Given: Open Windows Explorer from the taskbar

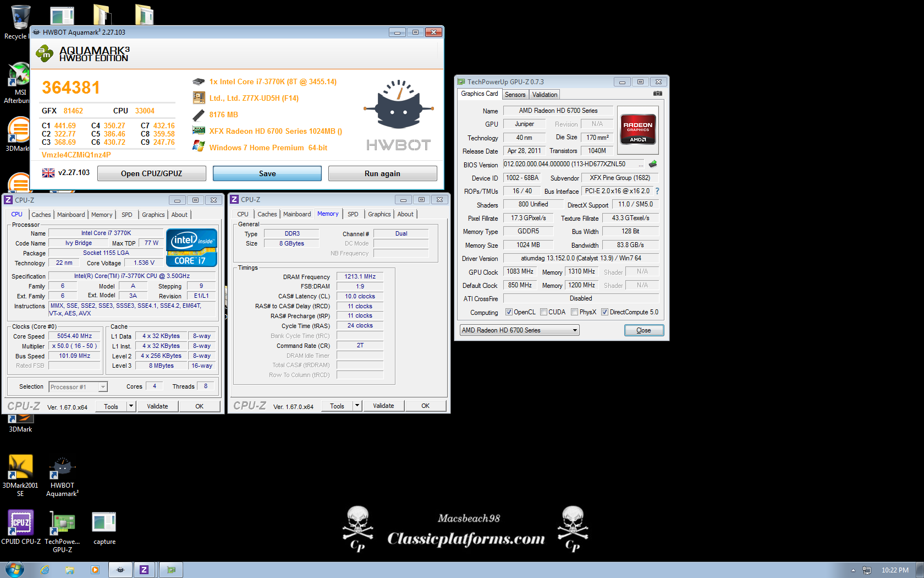Looking at the screenshot, I should tap(70, 570).
